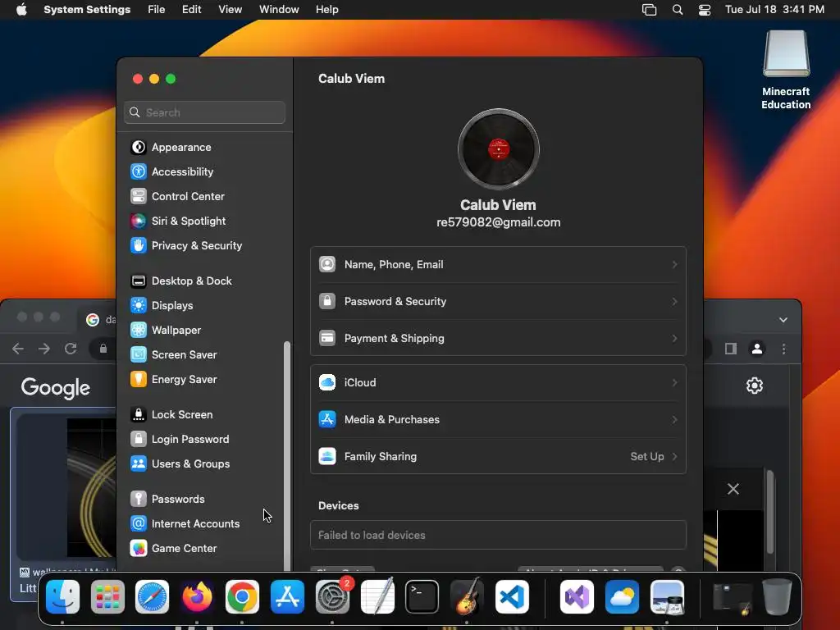
Task: Click Chrome forward arrow button
Action: pos(44,349)
